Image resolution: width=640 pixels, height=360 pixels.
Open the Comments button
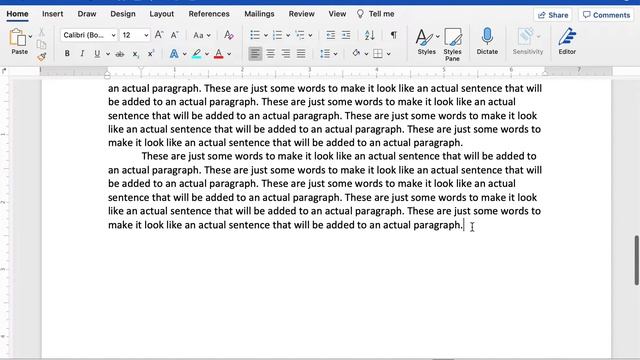click(x=607, y=15)
